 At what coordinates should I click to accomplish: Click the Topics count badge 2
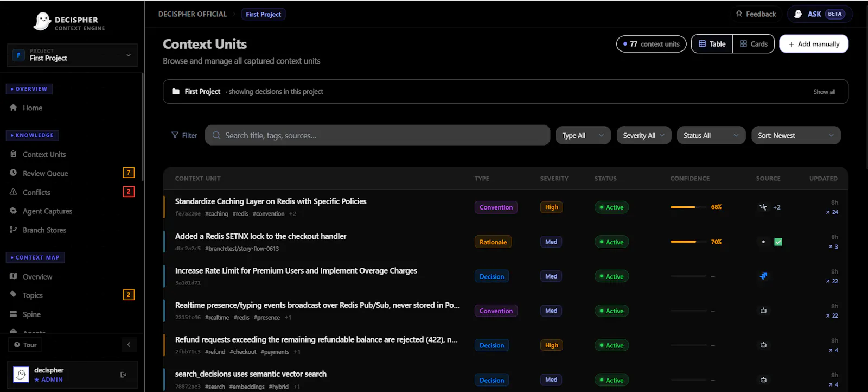point(129,295)
